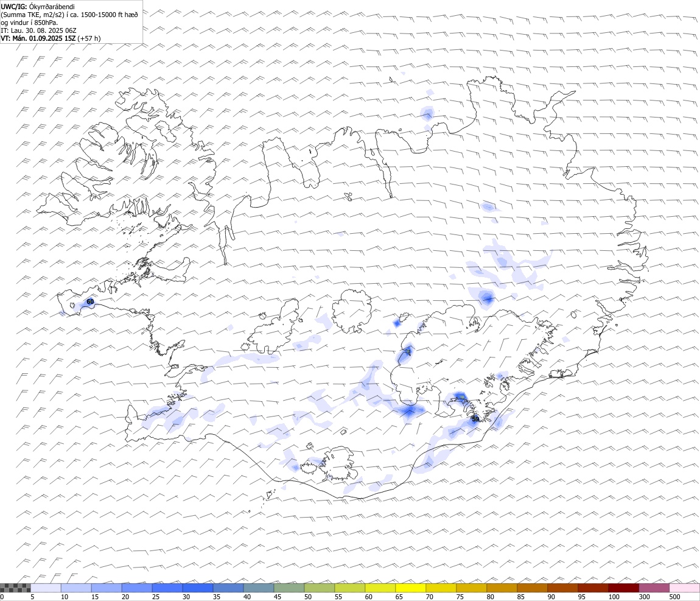
Task: Select the 20–25 blue legend swatch
Action: 137,588
